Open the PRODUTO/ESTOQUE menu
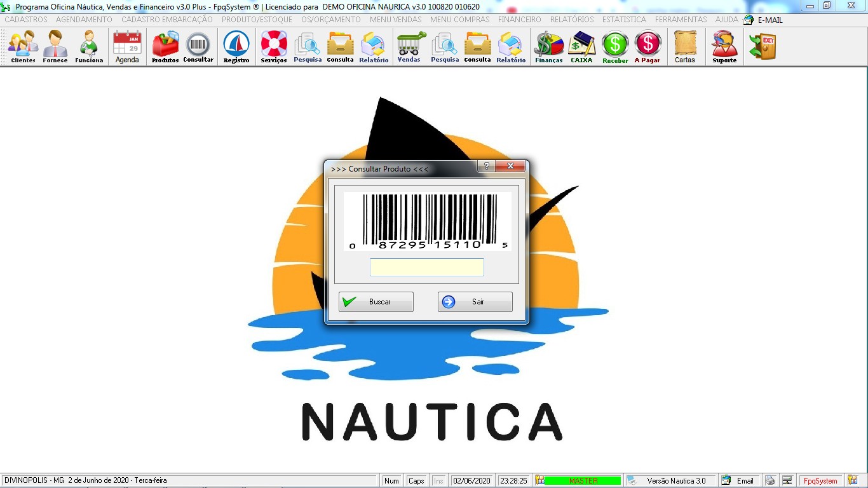868x488 pixels. coord(257,20)
